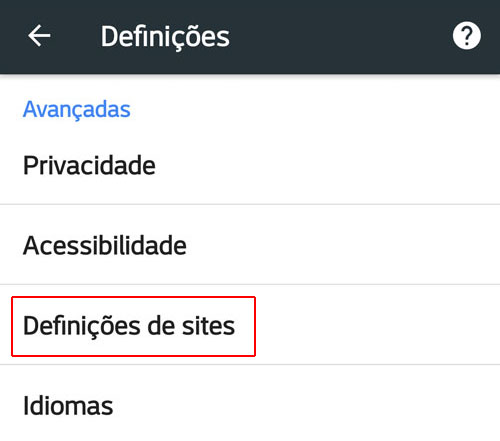Click the blue Avançadas label
Image resolution: width=500 pixels, height=441 pixels.
point(76,109)
